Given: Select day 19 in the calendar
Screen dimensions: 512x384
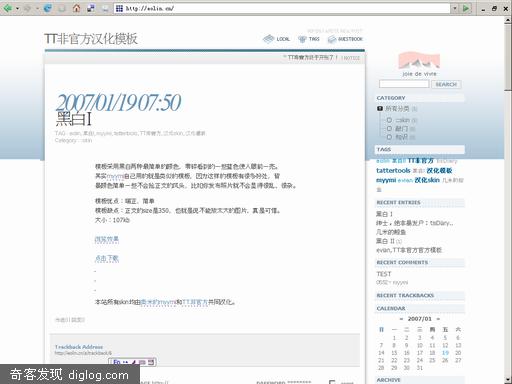Looking at the screenshot, I should (x=445, y=353).
